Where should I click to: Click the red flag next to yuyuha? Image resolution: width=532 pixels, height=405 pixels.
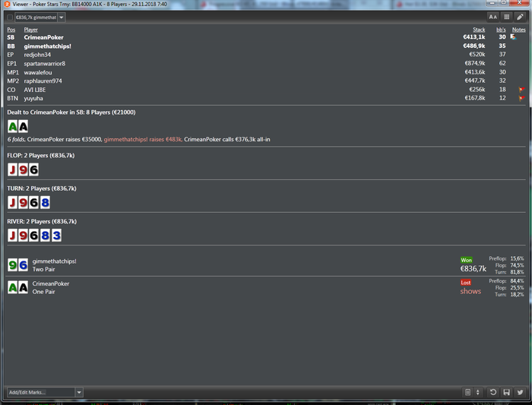521,98
